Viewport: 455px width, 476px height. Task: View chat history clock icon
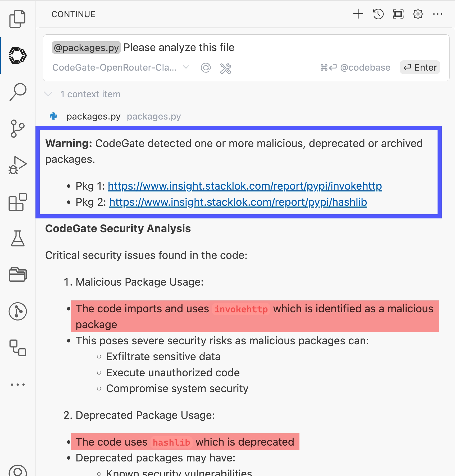(378, 14)
